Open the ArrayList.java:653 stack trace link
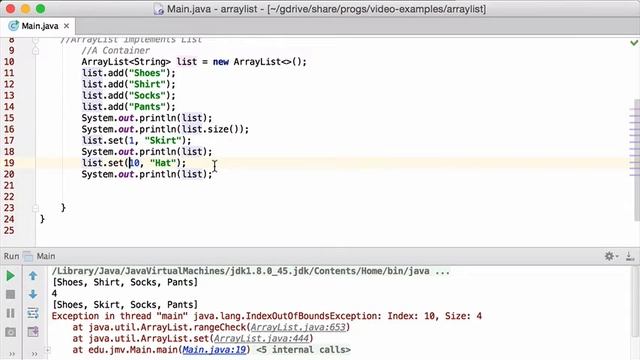 298,327
